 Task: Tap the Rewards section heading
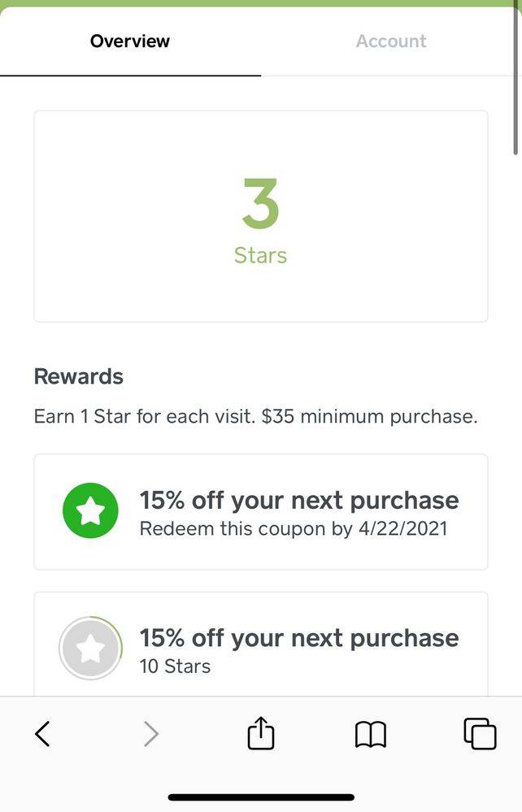click(79, 376)
